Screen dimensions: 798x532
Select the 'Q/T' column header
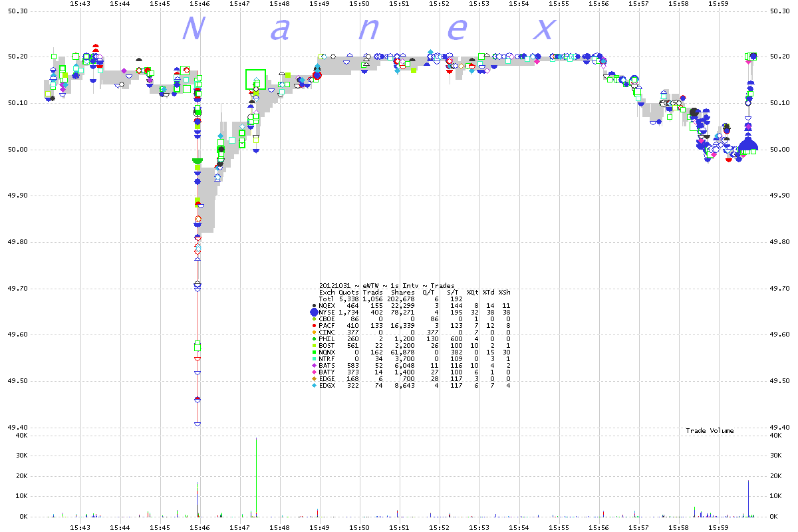[428, 292]
